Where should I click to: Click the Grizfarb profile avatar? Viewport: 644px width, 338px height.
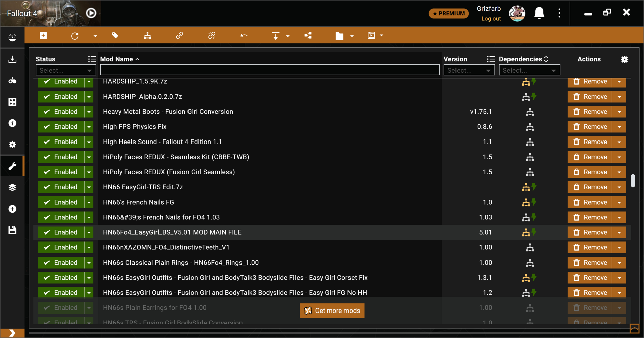point(517,13)
